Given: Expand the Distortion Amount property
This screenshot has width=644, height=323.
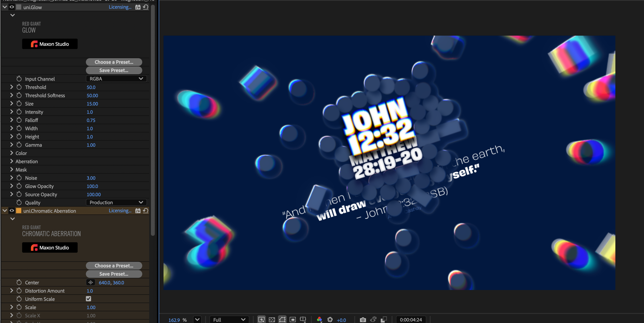Looking at the screenshot, I should (x=12, y=290).
